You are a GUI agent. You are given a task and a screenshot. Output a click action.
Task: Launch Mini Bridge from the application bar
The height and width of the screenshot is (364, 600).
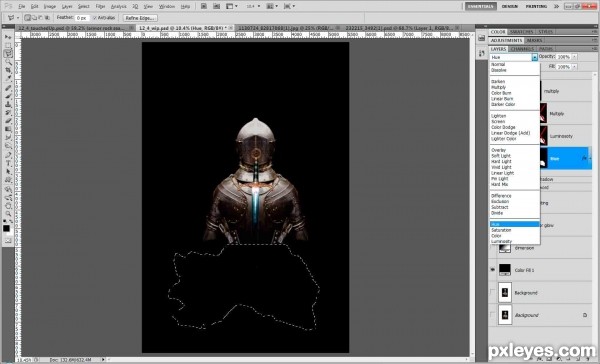[216, 6]
